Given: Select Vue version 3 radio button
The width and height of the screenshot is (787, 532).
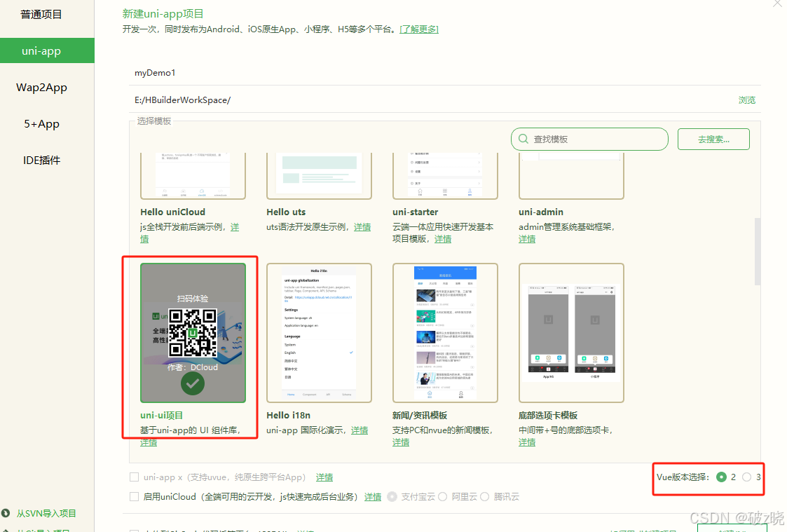Looking at the screenshot, I should pyautogui.click(x=747, y=477).
